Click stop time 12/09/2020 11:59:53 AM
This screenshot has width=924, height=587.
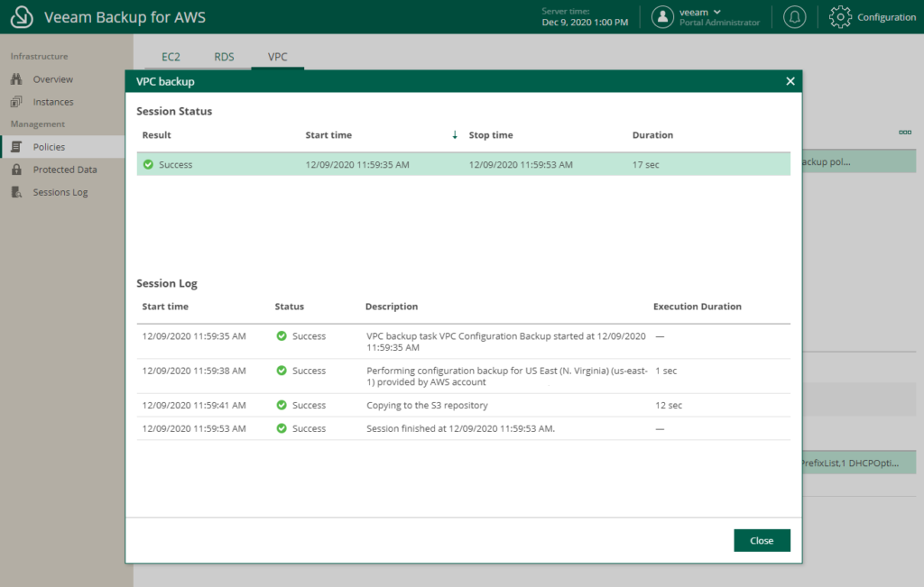click(x=521, y=165)
